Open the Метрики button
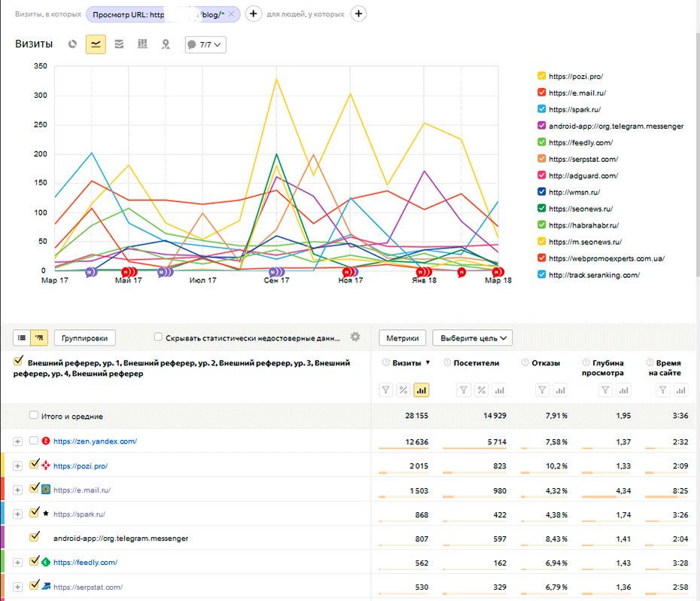This screenshot has height=601, width=700. pos(402,338)
